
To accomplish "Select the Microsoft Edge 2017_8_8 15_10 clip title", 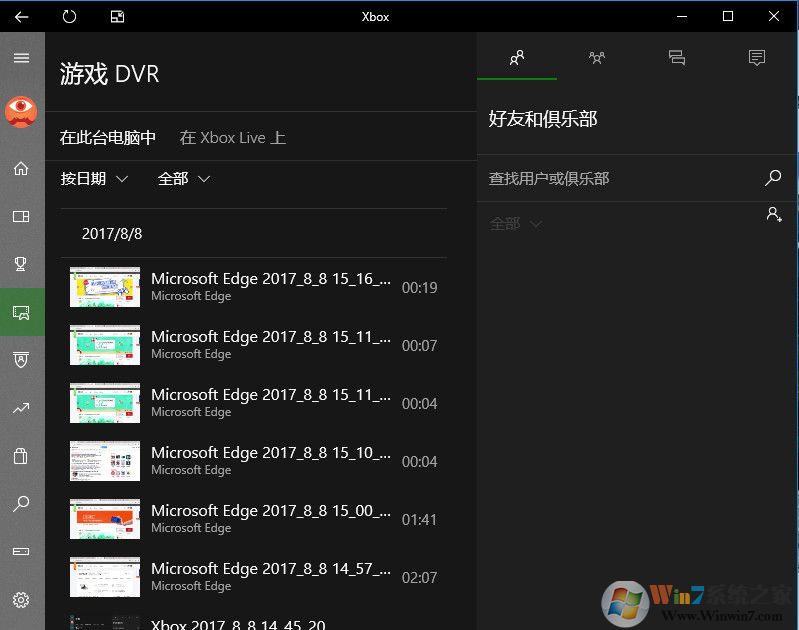I will pos(271,453).
